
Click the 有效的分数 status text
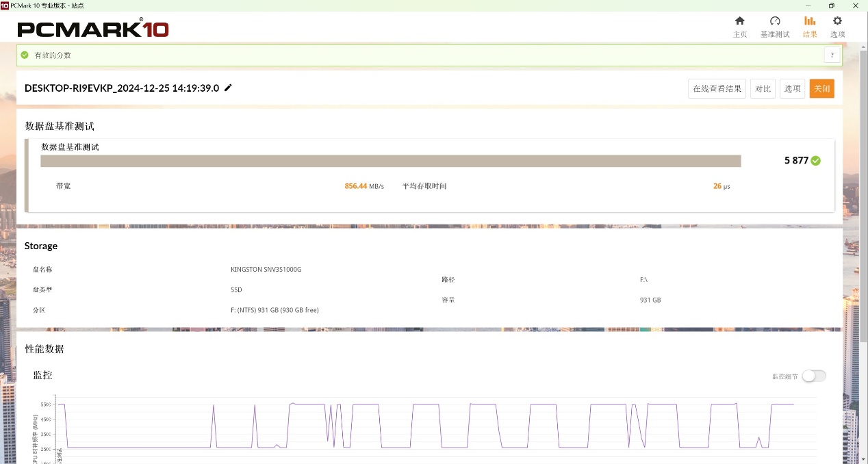53,55
